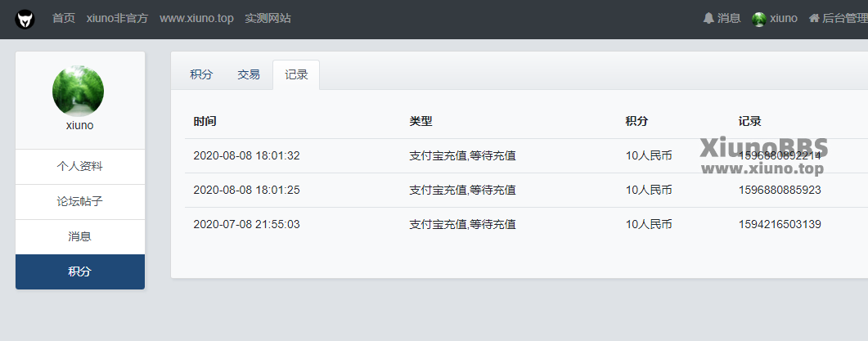Click the small xiuno avatar in navbar

[x=759, y=19]
